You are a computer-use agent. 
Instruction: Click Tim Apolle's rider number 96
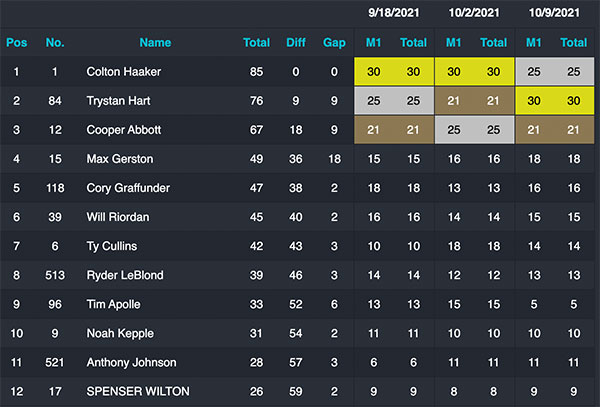55,304
